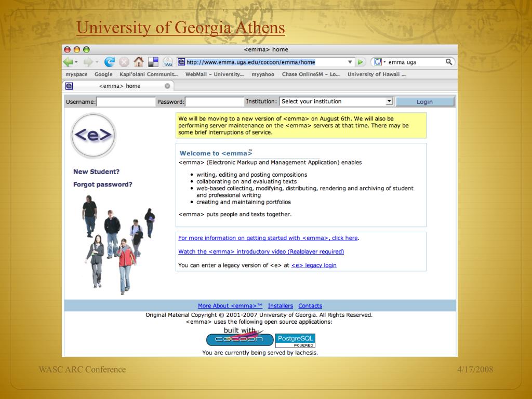Open the Google bookmark
This screenshot has height=399, width=532.
[x=103, y=74]
